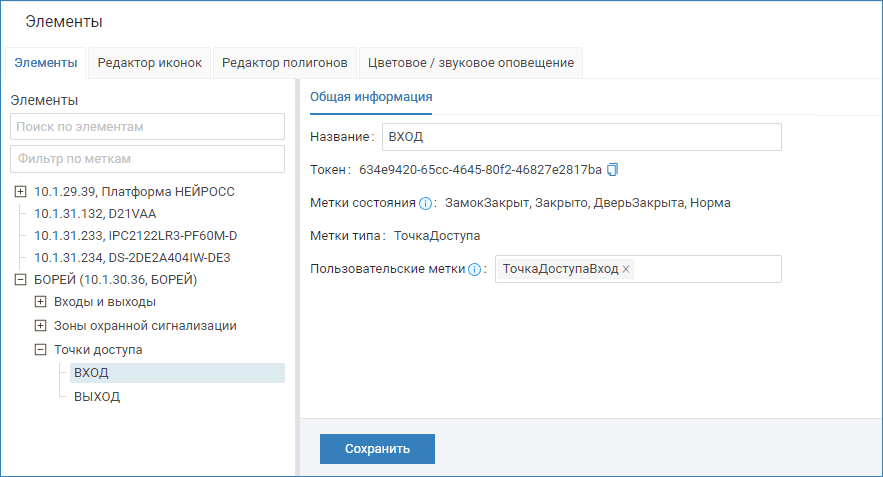
Task: Select camera 10.1.31.234, DS-2DE2A404IW-DE3
Action: [x=132, y=257]
